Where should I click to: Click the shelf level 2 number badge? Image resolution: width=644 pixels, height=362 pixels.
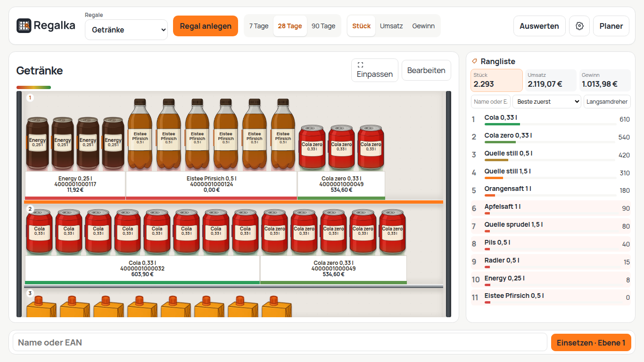tap(30, 209)
